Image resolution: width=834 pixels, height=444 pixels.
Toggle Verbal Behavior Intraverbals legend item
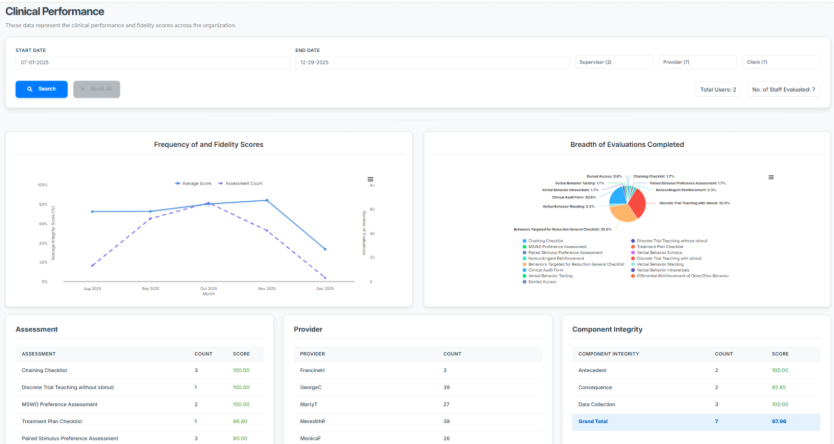(x=660, y=270)
